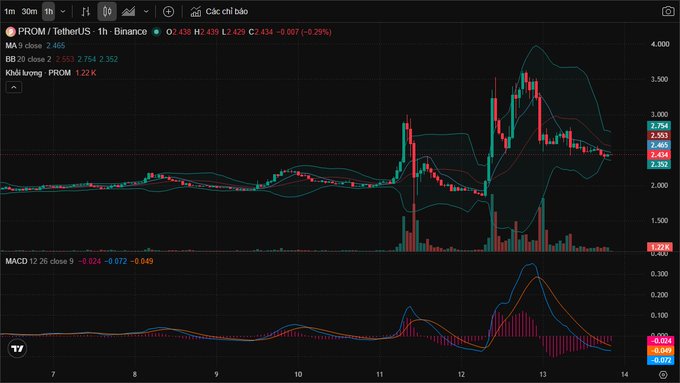Select the candlestick chart style icon
Screen dimensions: 680x383
[107, 12]
